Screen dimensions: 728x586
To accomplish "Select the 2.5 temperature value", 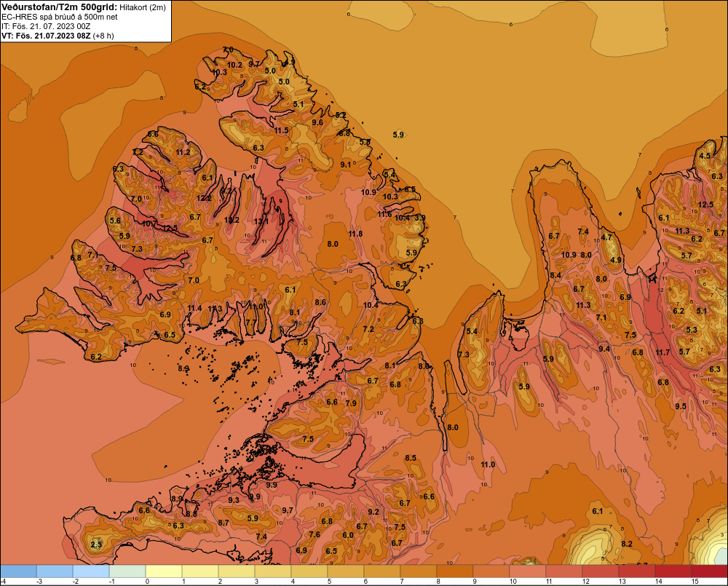I will (96, 545).
